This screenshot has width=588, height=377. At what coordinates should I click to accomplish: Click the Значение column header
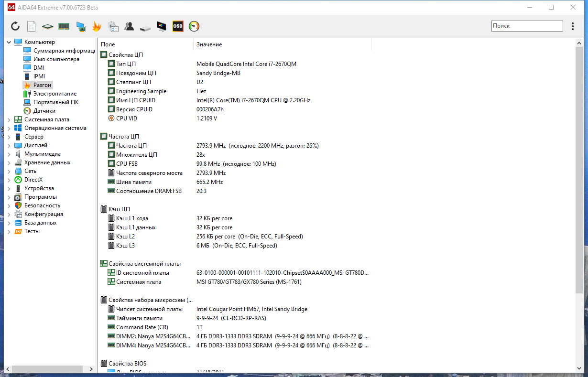[283, 44]
